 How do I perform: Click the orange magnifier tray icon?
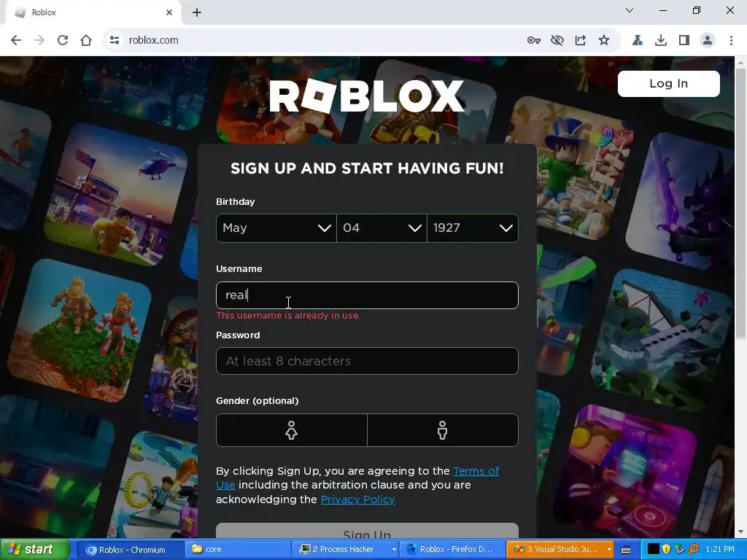693,550
